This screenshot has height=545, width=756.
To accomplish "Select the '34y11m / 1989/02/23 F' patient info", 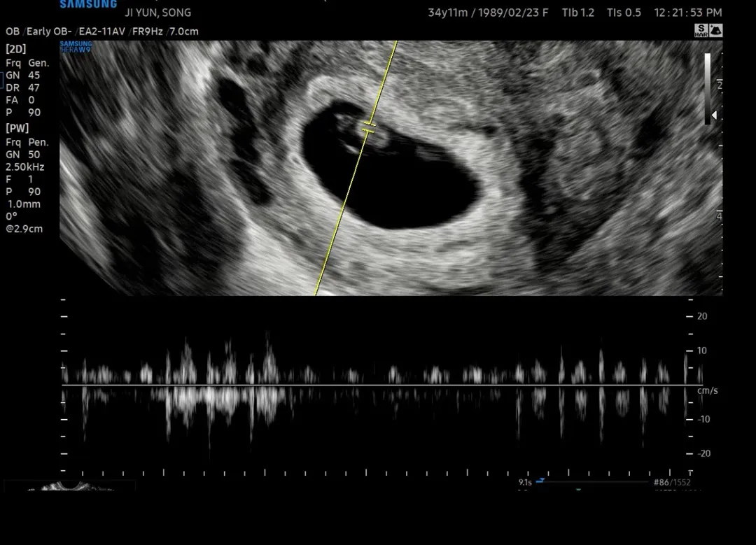I will [488, 13].
